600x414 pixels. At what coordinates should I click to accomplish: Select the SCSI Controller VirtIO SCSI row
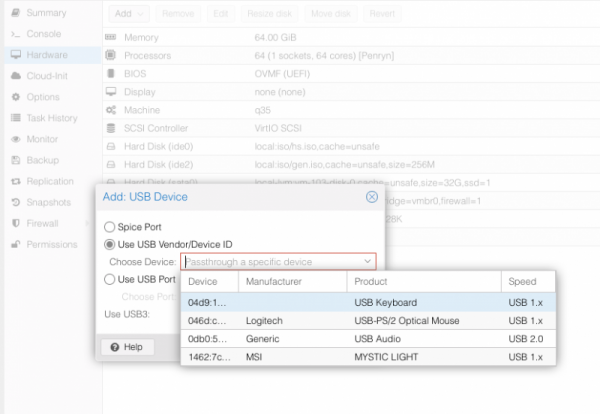pos(351,128)
